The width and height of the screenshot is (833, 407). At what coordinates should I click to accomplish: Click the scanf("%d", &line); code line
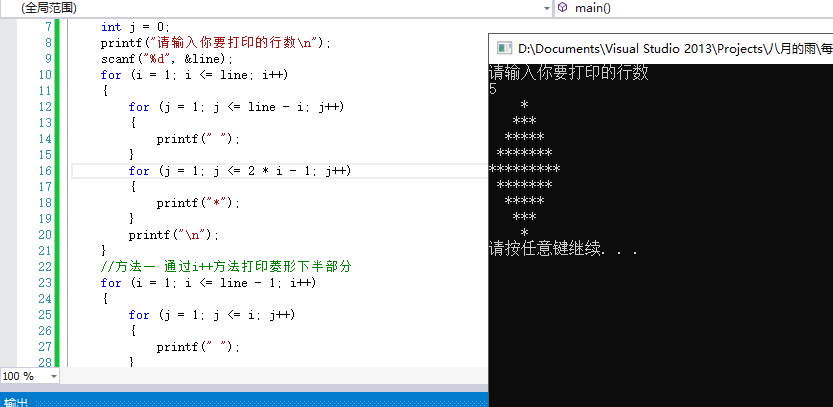click(x=167, y=59)
